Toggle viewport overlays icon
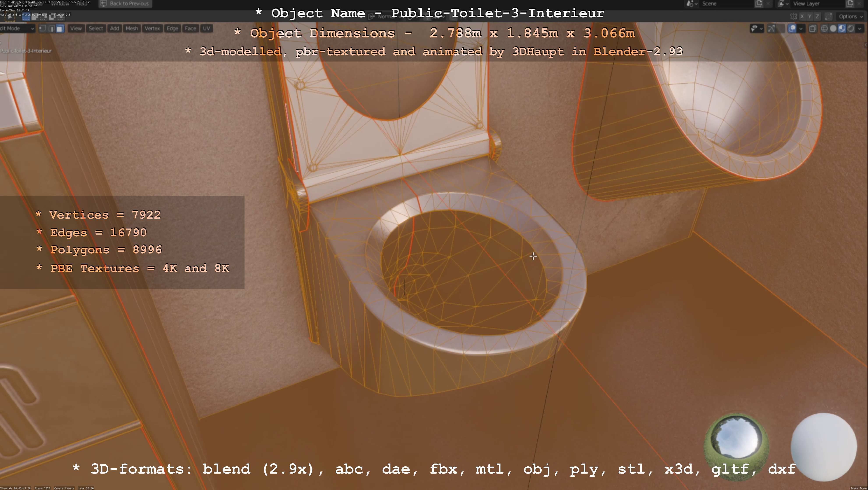The width and height of the screenshot is (868, 490). (x=792, y=29)
